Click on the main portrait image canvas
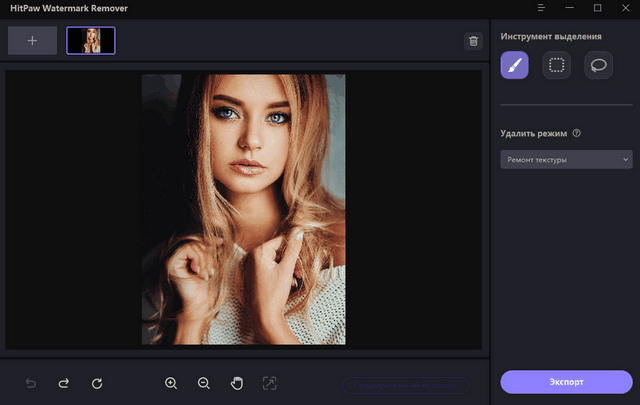The height and width of the screenshot is (405, 640). coord(243,209)
